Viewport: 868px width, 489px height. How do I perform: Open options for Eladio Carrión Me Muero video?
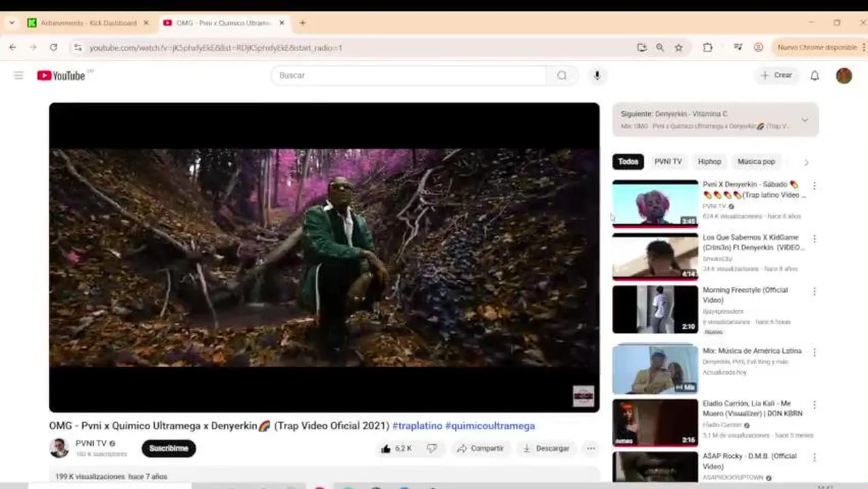[814, 405]
